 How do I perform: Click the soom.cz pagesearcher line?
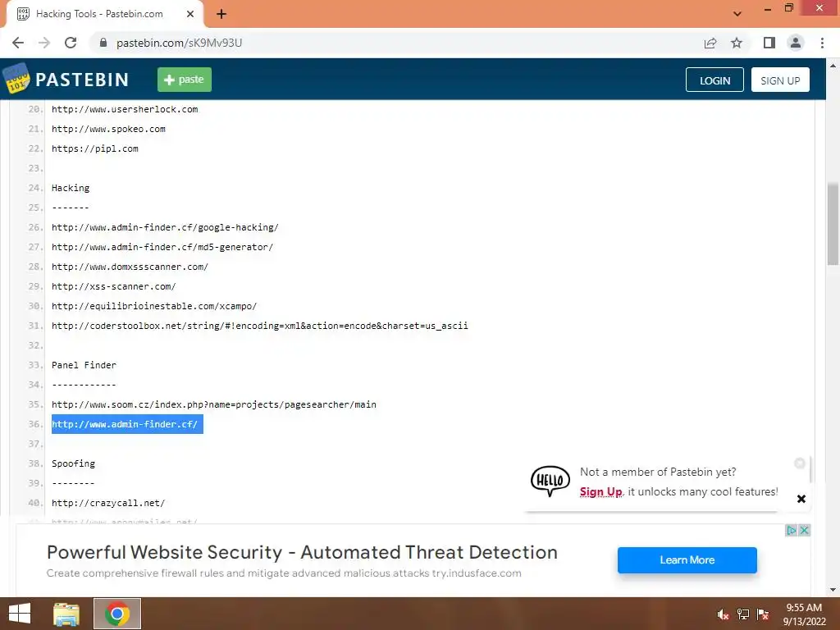[214, 404]
